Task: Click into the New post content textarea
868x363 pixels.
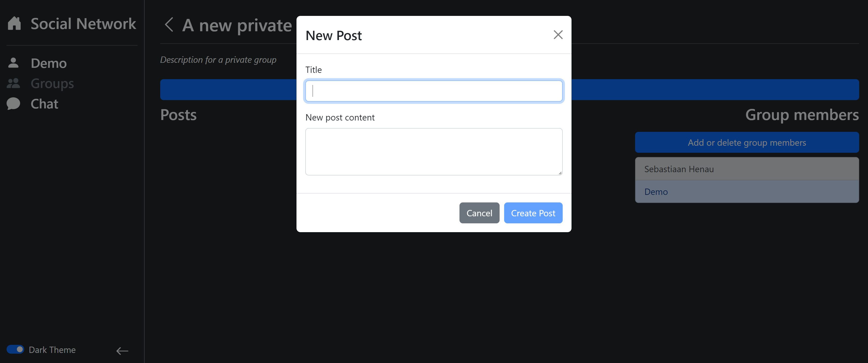Action: tap(434, 152)
